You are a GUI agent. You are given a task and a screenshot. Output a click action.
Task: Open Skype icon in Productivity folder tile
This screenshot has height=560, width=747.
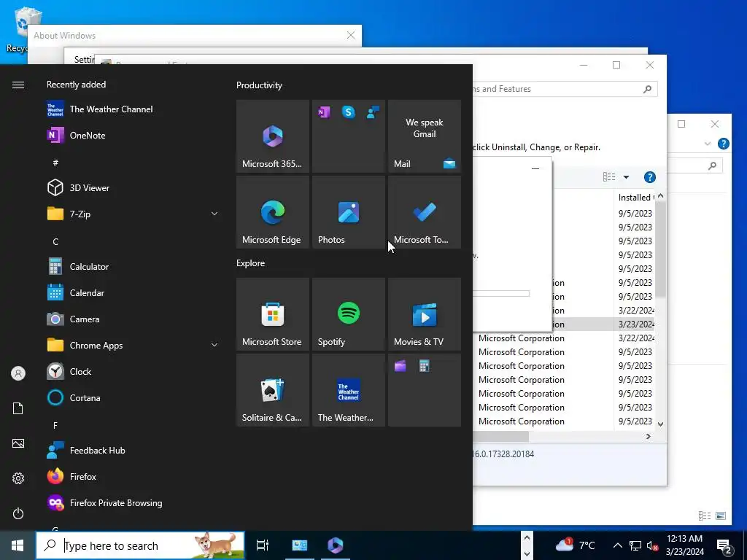coord(348,112)
